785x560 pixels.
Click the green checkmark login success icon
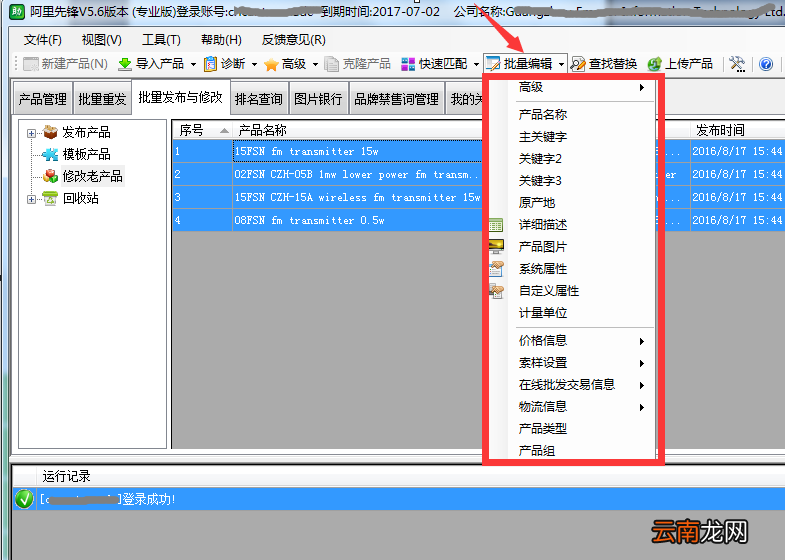tap(24, 499)
